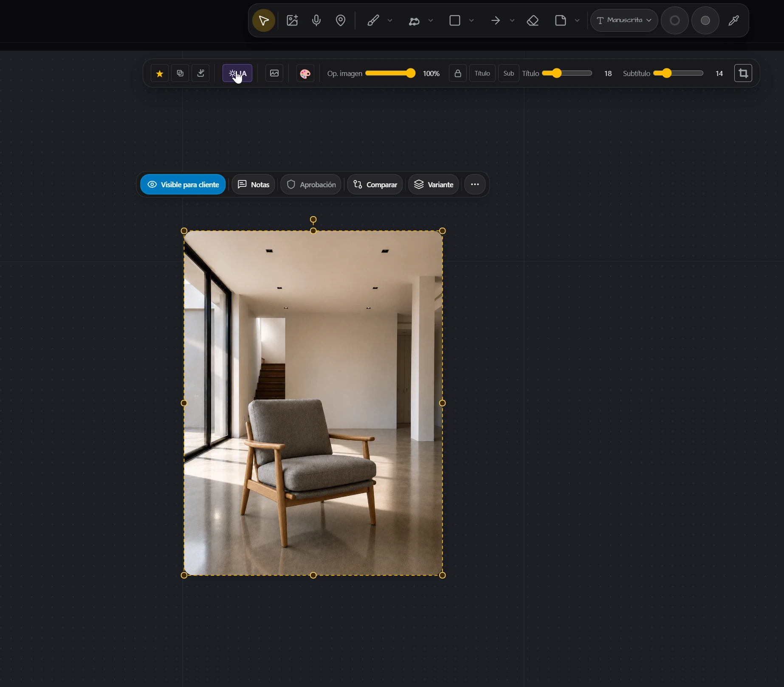Click the Variante button

[x=434, y=184]
